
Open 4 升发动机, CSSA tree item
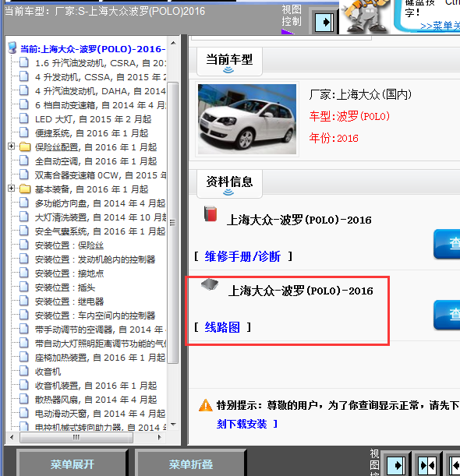point(101,77)
